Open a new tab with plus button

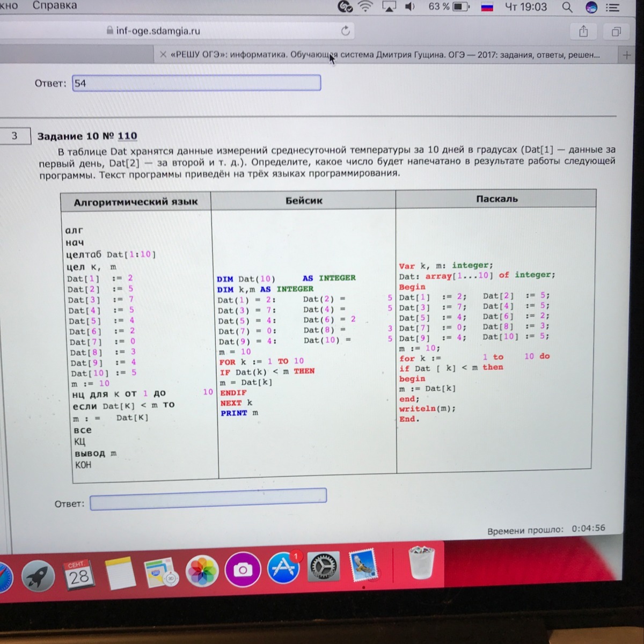point(626,55)
